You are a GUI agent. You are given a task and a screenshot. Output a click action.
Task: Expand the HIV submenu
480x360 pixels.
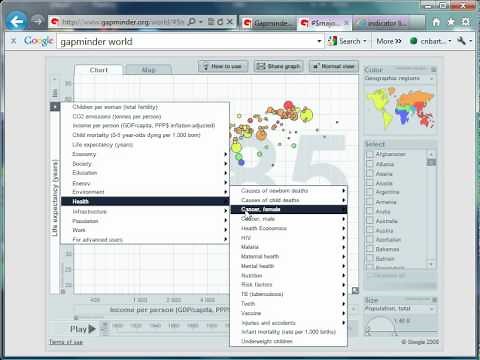coord(289,238)
